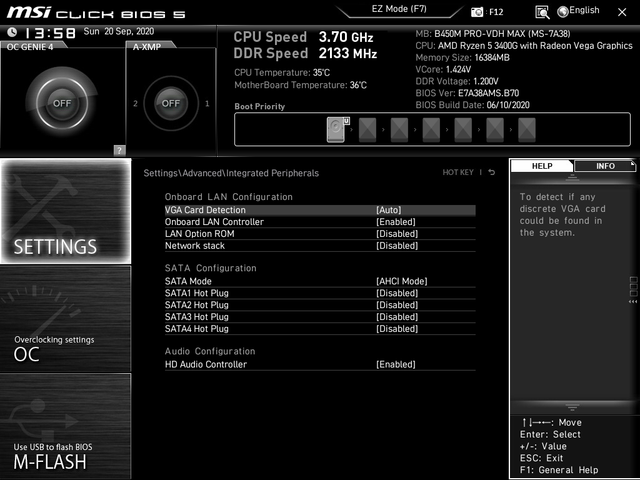Select the hard drive boot device icon
This screenshot has height=480, width=640.
coord(338,129)
